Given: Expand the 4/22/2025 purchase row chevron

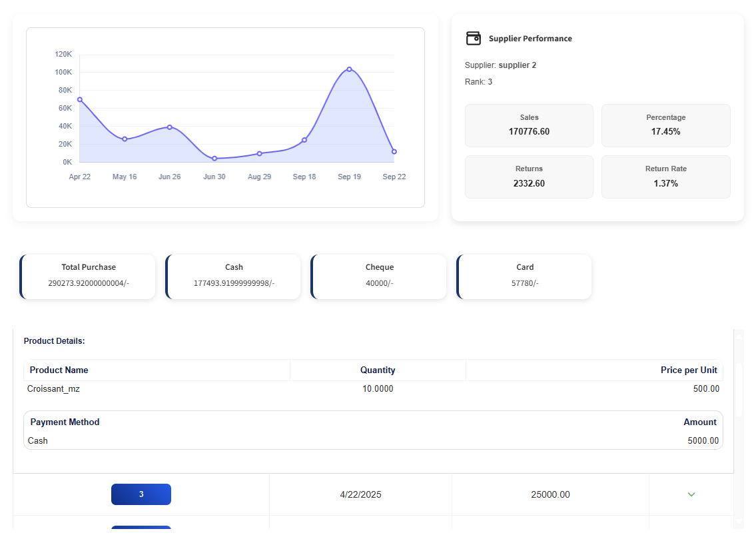Looking at the screenshot, I should pyautogui.click(x=691, y=494).
